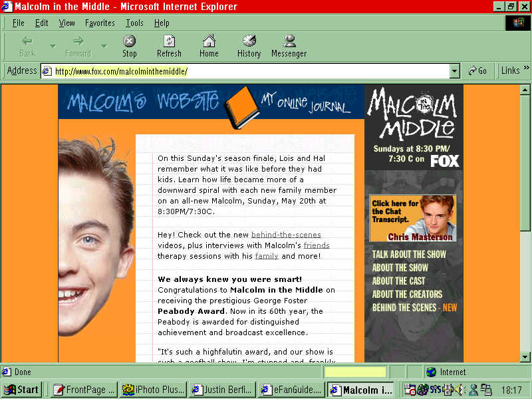532x399 pixels.
Task: Follow the friends link
Action: pyautogui.click(x=317, y=245)
